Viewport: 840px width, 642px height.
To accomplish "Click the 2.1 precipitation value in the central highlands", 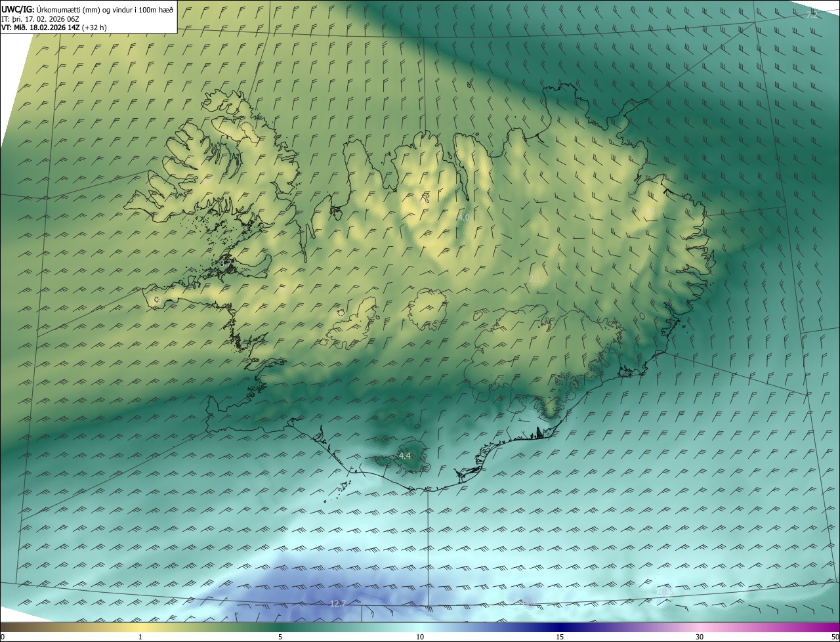I will [x=535, y=279].
